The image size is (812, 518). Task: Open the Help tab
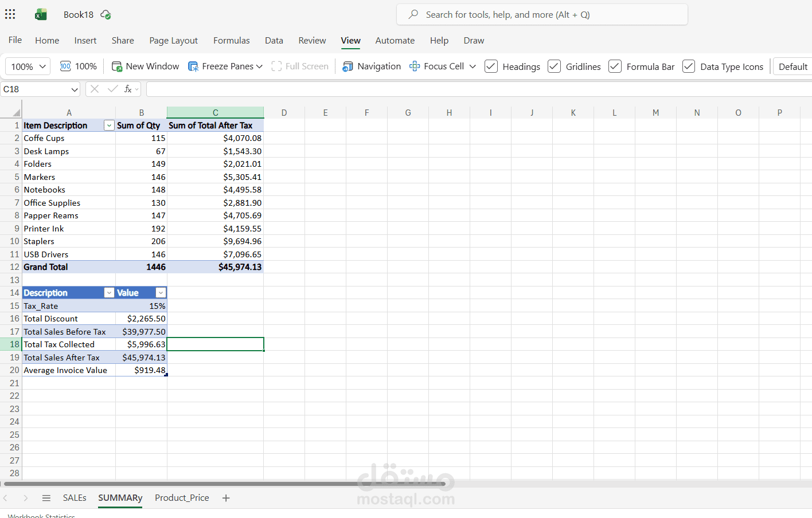coord(439,41)
